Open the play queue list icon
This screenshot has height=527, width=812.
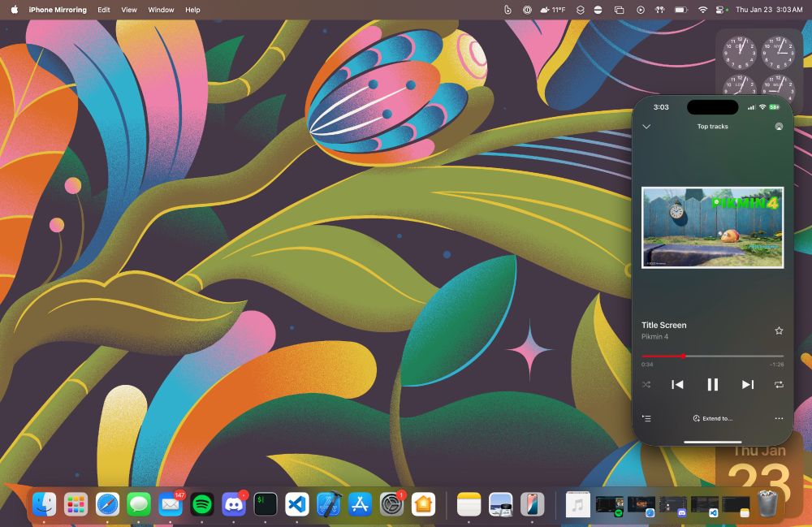point(646,418)
